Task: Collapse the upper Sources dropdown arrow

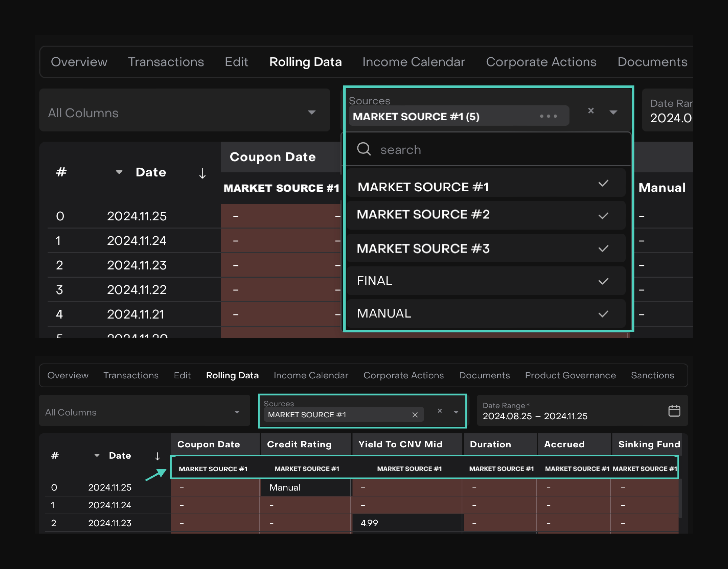Action: point(613,112)
